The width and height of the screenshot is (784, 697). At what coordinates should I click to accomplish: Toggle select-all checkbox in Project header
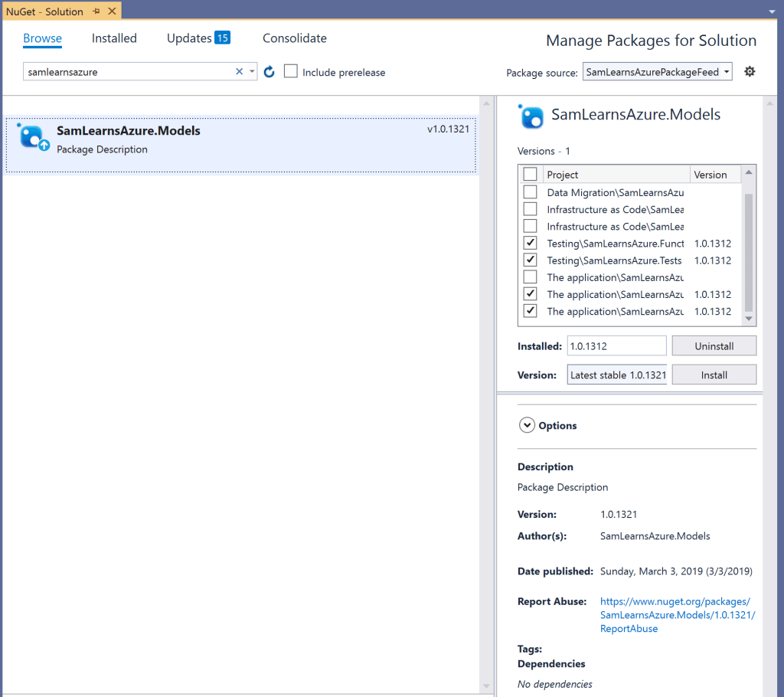[x=530, y=175]
